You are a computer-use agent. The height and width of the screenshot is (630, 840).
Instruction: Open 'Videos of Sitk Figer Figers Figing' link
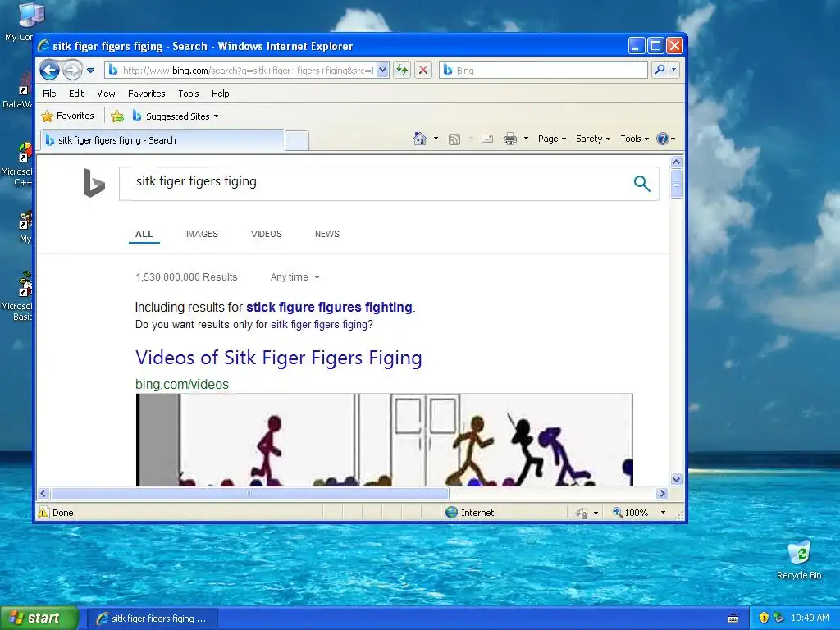tap(279, 358)
